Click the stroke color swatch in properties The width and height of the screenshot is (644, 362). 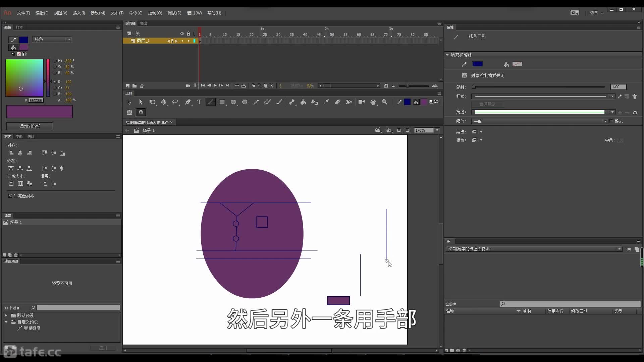pos(477,64)
